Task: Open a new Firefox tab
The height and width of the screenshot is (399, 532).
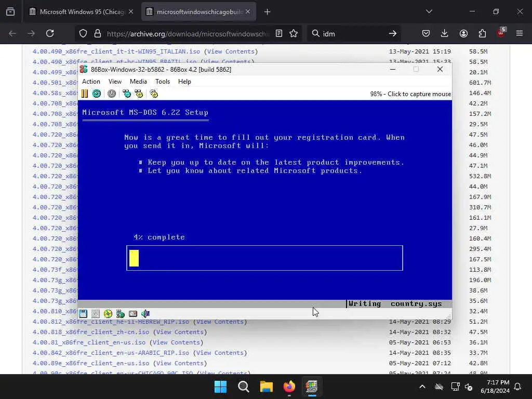Action: click(268, 12)
